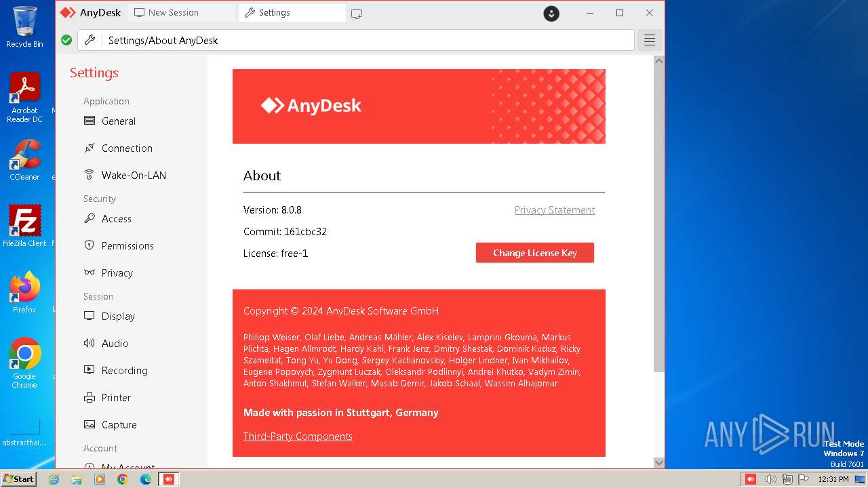
Task: Click the green connection status checkmark
Action: coord(66,40)
